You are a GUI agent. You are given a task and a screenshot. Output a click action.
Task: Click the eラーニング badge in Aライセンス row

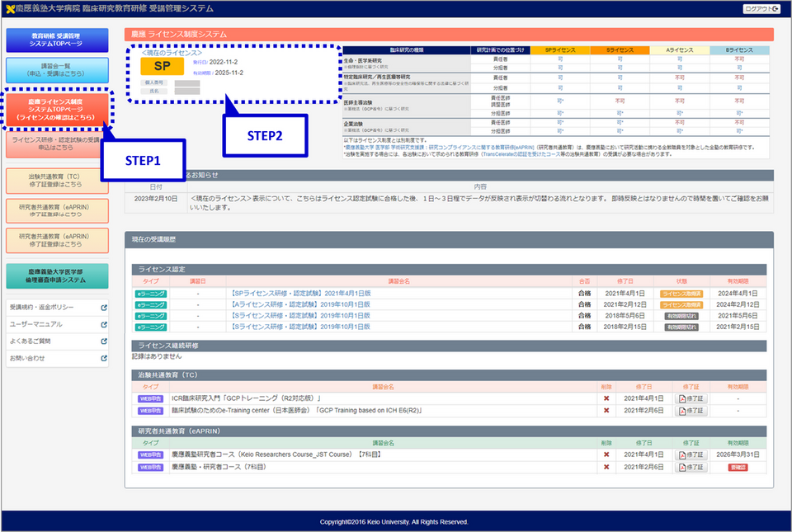150,305
